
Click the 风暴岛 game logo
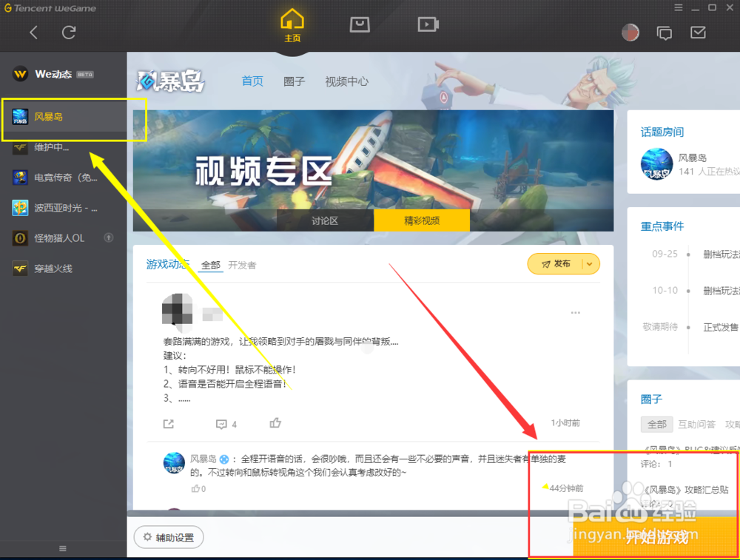170,81
